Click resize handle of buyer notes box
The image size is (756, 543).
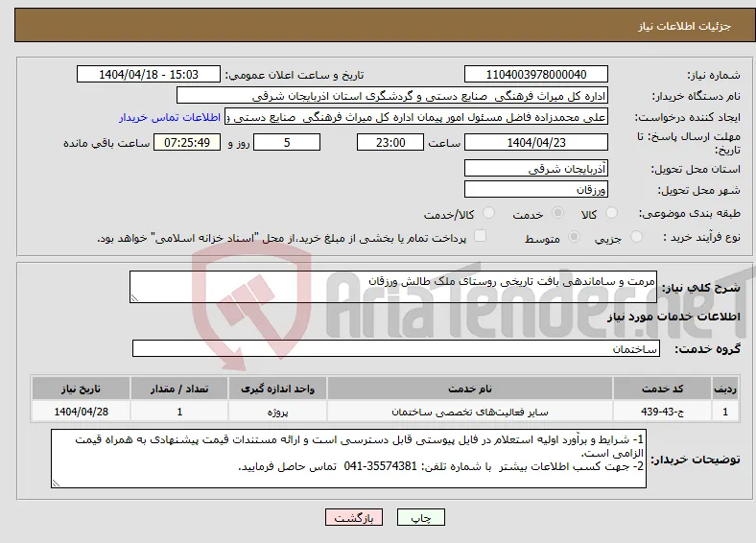pos(56,483)
